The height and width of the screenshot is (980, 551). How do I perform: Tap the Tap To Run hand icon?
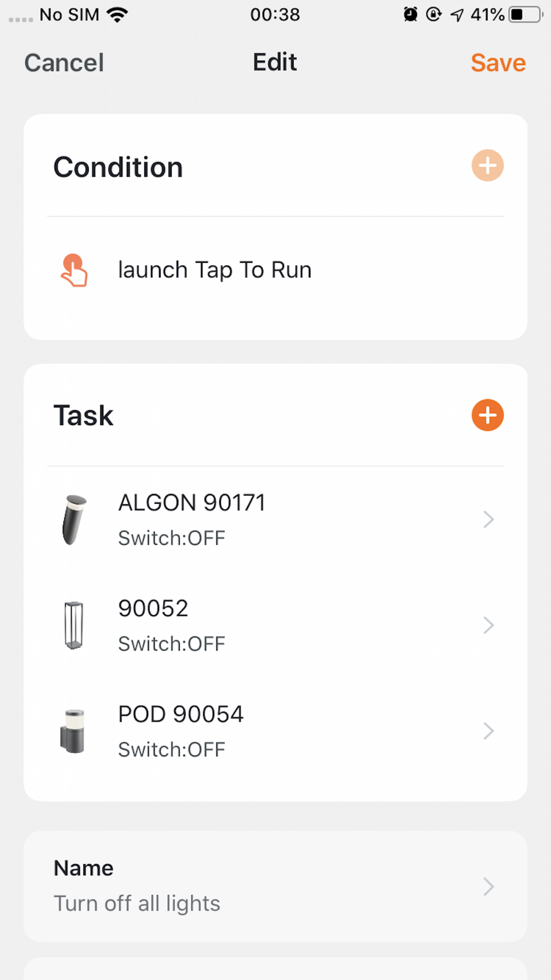(74, 270)
